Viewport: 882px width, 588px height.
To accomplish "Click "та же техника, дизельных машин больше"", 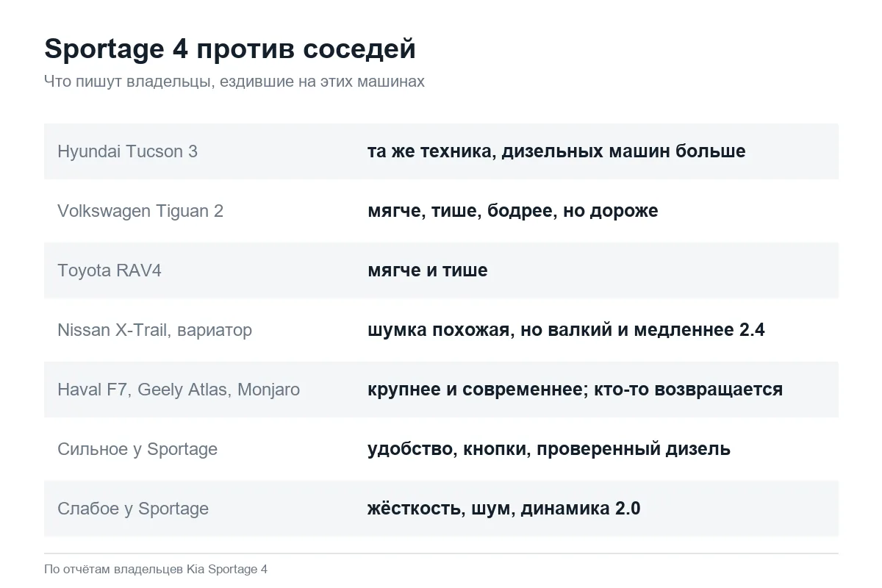I will [556, 151].
